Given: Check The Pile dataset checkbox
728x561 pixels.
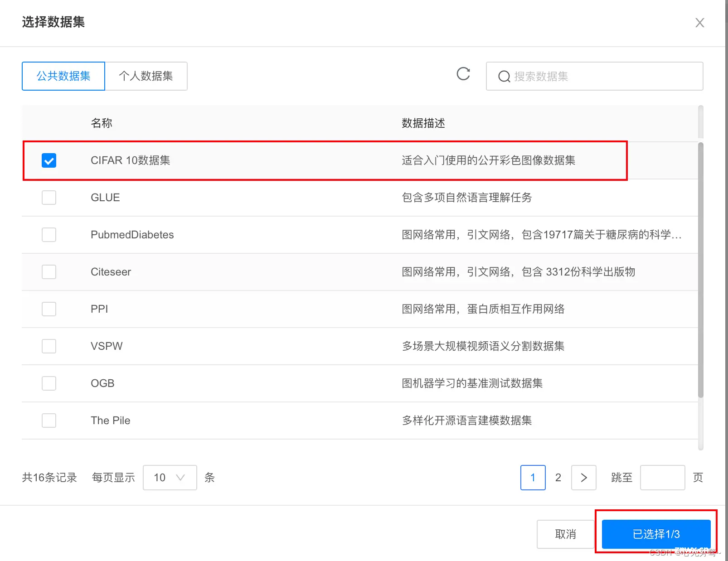Looking at the screenshot, I should coord(49,421).
